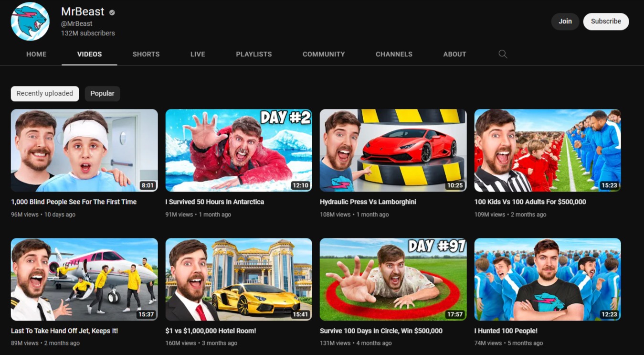
Task: Open the 100 Kids Vs Adults thumbnail
Action: 548,151
